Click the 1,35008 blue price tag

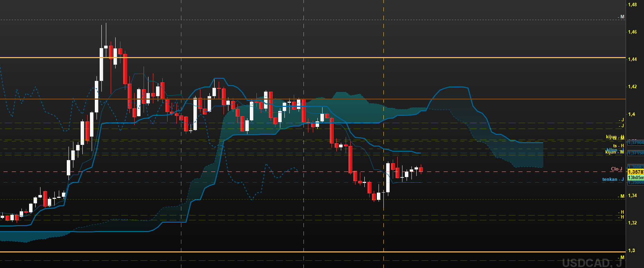(635, 183)
